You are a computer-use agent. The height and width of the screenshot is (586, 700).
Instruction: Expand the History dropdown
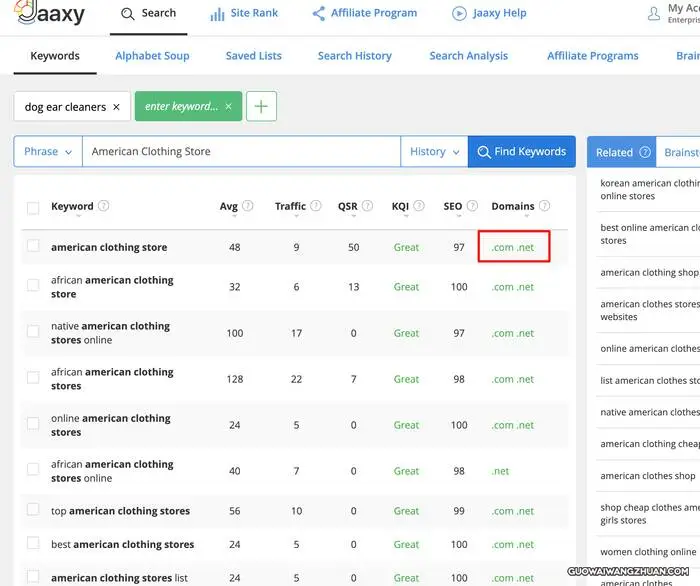434,151
